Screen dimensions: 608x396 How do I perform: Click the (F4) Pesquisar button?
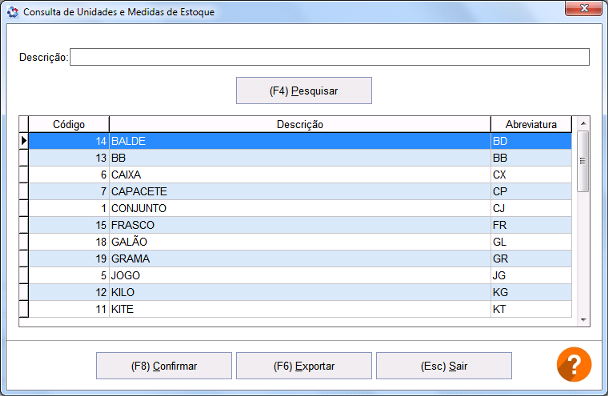(x=304, y=91)
